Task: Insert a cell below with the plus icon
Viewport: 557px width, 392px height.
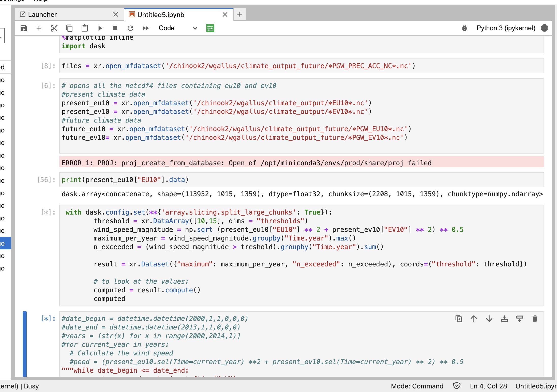Action: (39, 28)
